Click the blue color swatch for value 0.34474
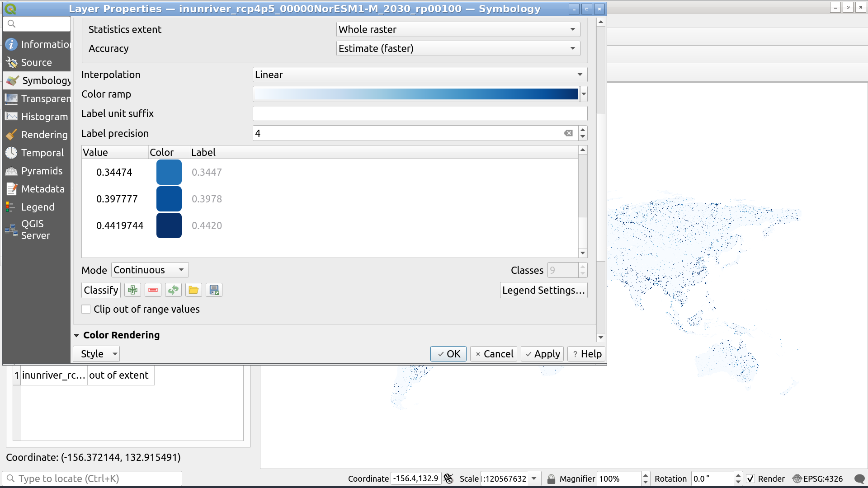 pos(168,172)
